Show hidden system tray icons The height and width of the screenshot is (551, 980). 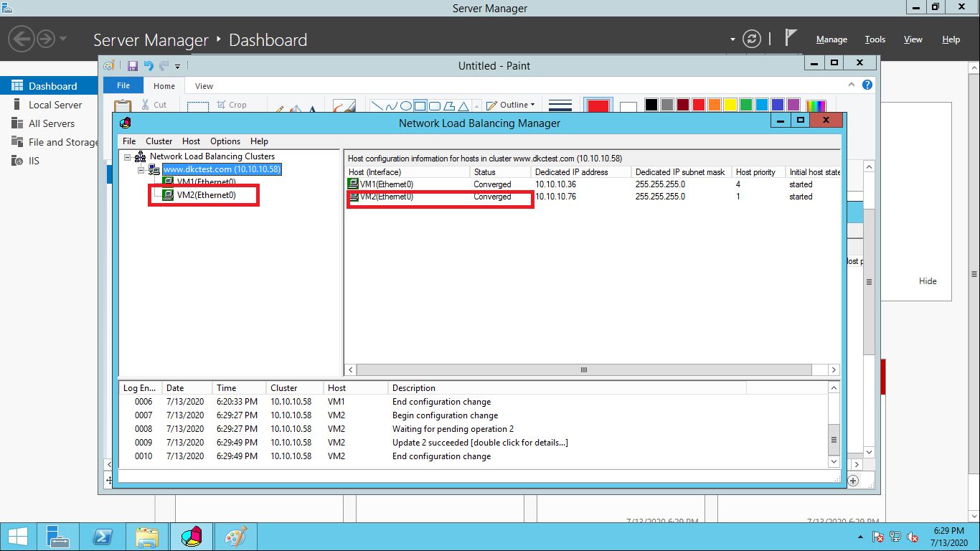click(x=862, y=537)
